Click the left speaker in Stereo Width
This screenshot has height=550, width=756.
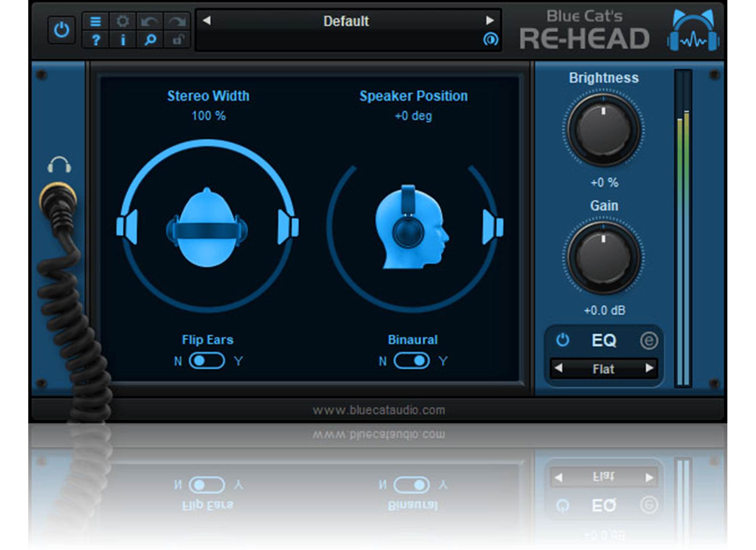pyautogui.click(x=127, y=226)
